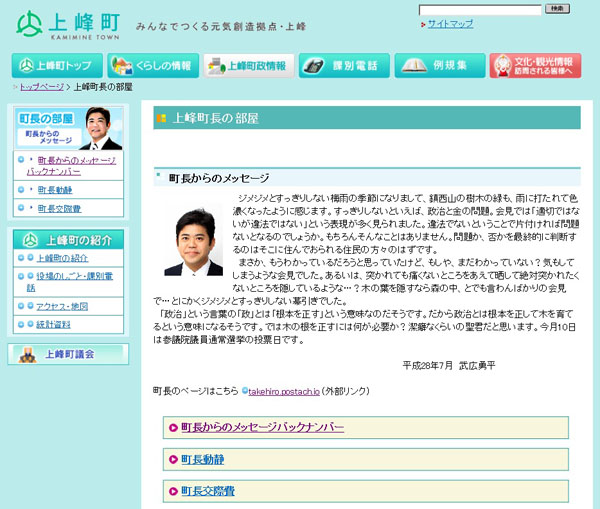Follow the トップページ breadcrumb link
The height and width of the screenshot is (509, 600).
(x=42, y=87)
